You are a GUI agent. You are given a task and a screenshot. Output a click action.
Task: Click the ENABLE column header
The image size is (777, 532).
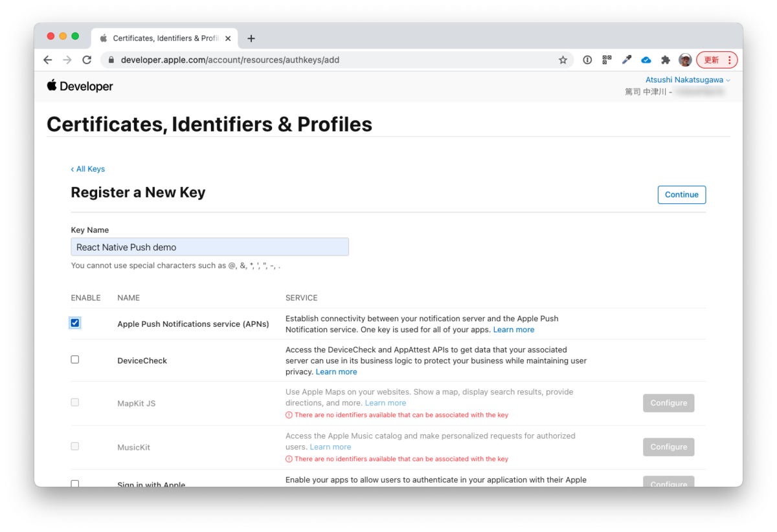[85, 298]
